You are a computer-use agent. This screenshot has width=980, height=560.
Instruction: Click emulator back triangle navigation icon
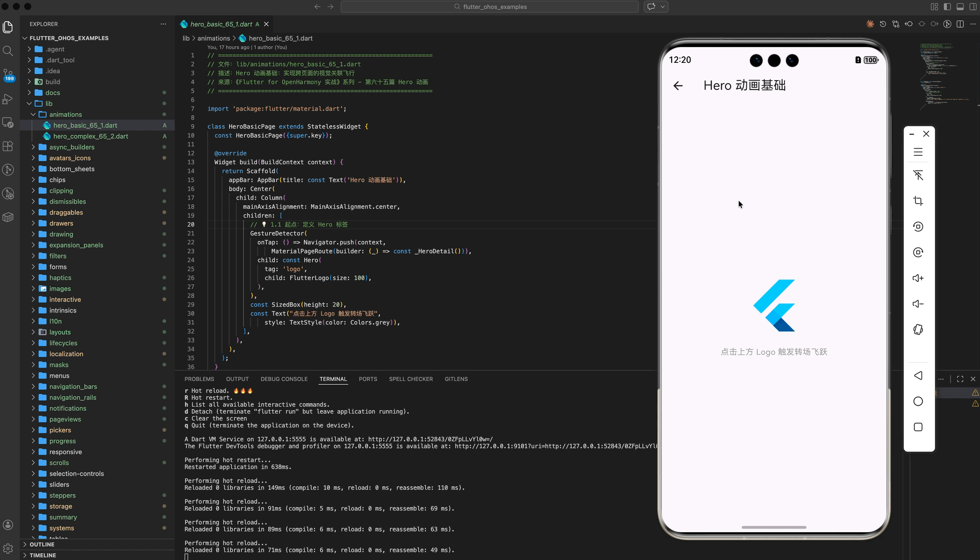(x=918, y=375)
